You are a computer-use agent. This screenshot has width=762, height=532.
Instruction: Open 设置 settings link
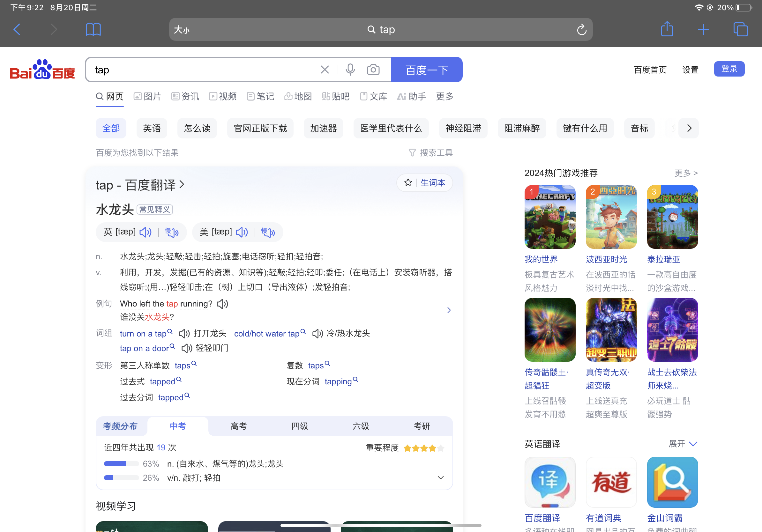pos(690,70)
